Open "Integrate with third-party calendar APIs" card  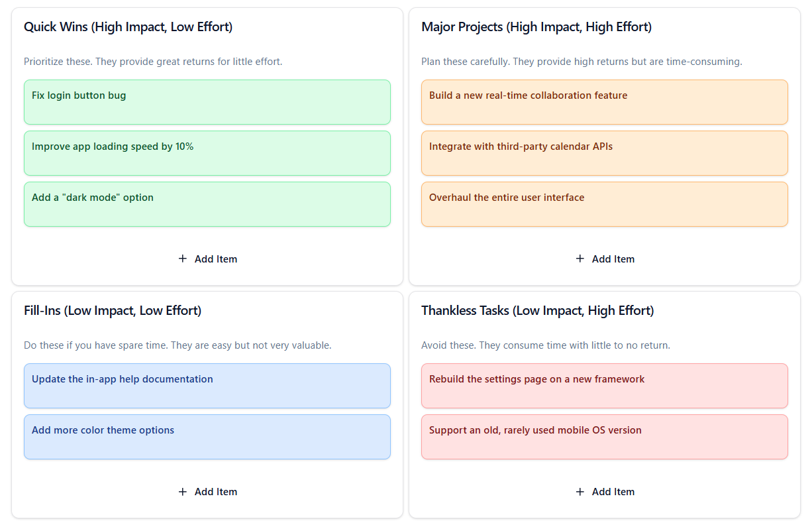pyautogui.click(x=605, y=153)
